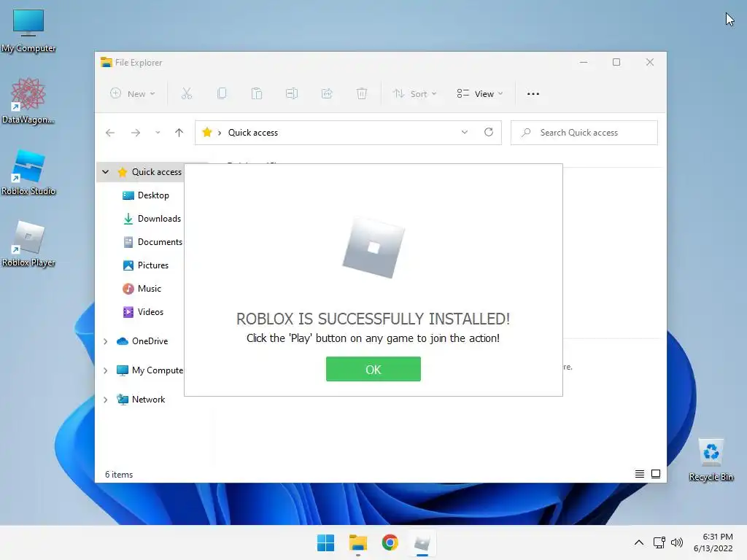Close the File Explorer window
This screenshot has width=747, height=560.
pos(650,63)
